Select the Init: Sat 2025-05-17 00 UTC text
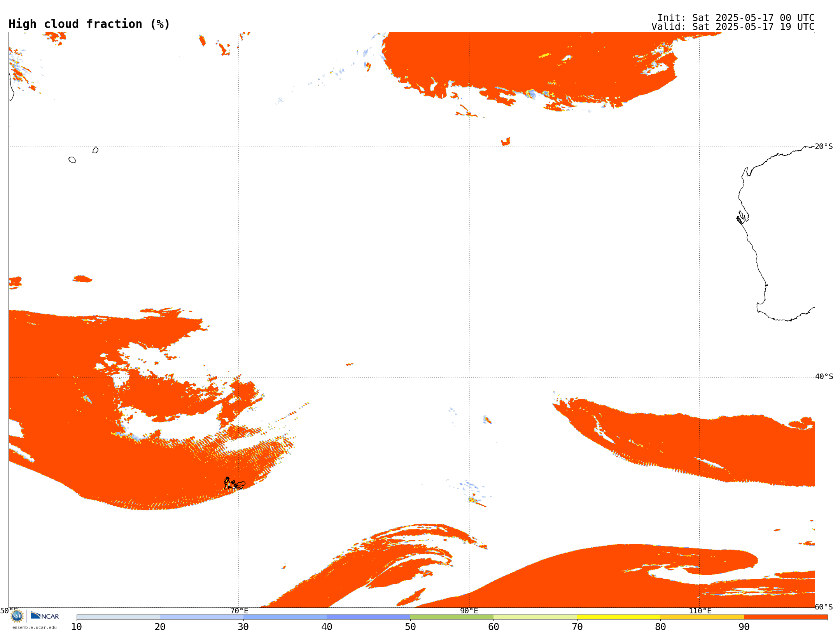Image resolution: width=840 pixels, height=632 pixels. tap(736, 18)
